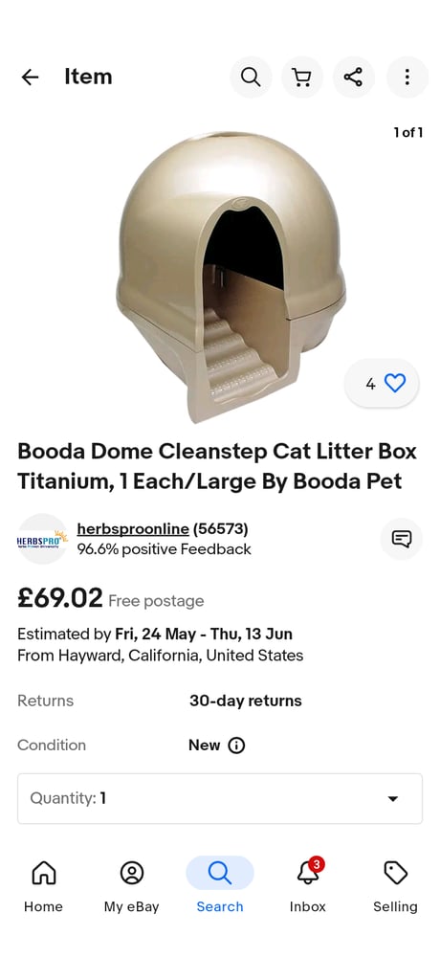View 30-day returns details
The width and height of the screenshot is (440, 980).
pos(246,701)
